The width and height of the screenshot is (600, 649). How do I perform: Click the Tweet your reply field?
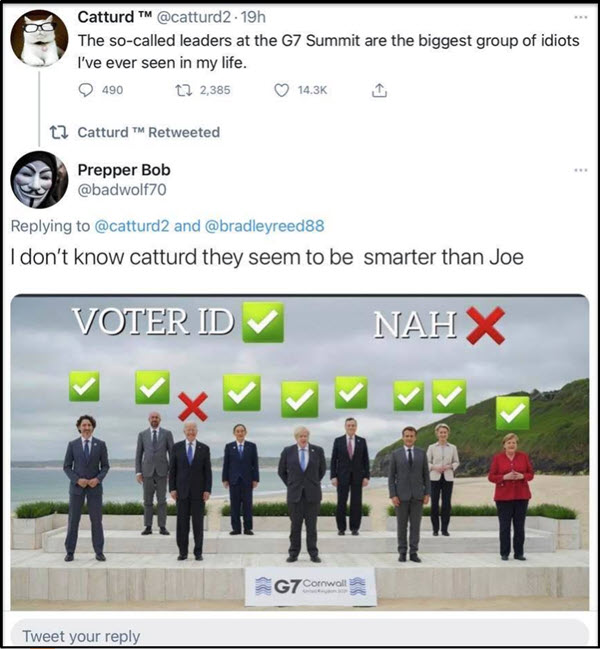(300, 635)
